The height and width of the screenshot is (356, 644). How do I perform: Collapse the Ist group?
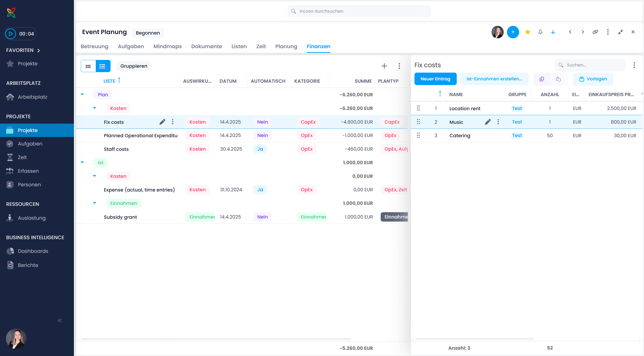[82, 162]
